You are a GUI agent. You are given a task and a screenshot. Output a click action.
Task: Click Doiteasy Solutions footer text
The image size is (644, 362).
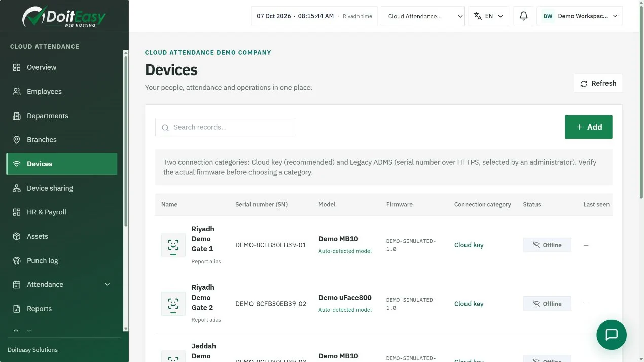[x=32, y=350]
